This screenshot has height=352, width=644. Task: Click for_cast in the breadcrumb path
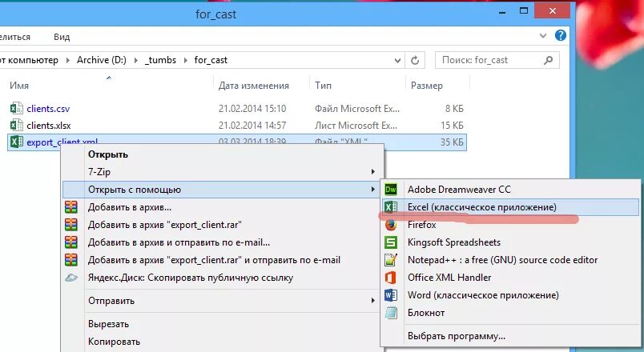pyautogui.click(x=211, y=60)
